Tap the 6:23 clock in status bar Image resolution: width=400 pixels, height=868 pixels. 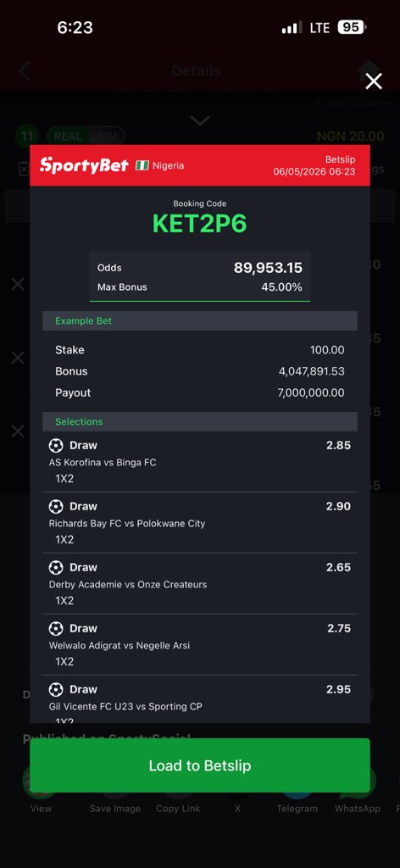pyautogui.click(x=75, y=27)
